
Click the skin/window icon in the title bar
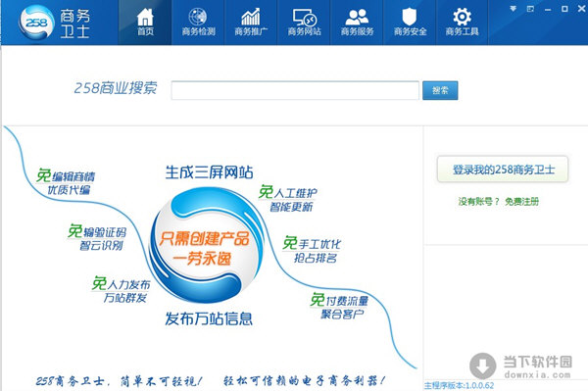point(530,9)
